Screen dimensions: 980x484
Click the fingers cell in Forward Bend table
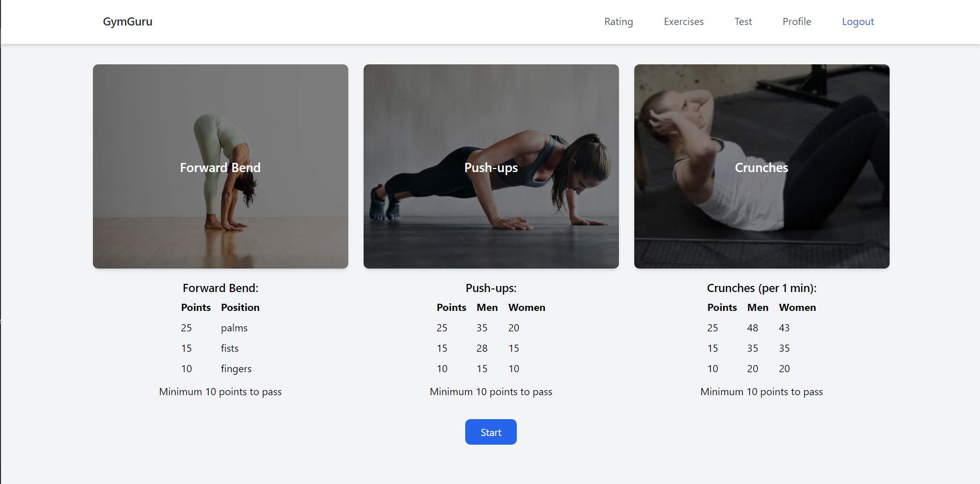click(x=236, y=369)
